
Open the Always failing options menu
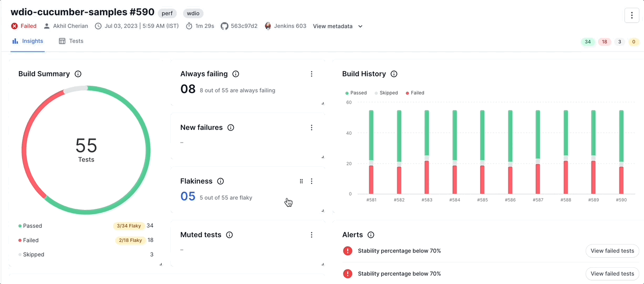311,74
